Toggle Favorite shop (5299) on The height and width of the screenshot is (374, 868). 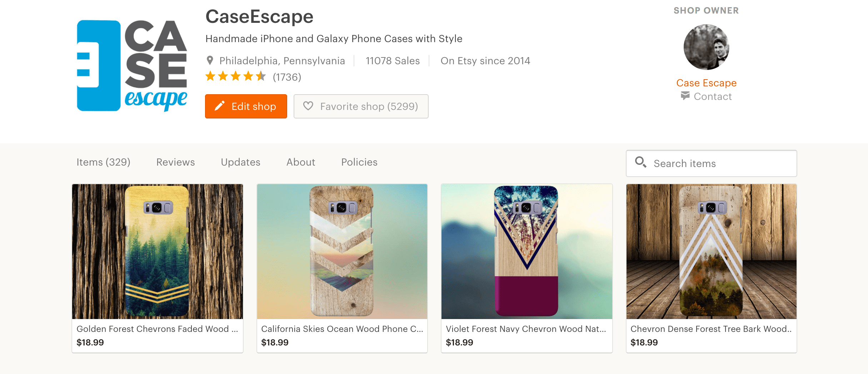coord(361,106)
